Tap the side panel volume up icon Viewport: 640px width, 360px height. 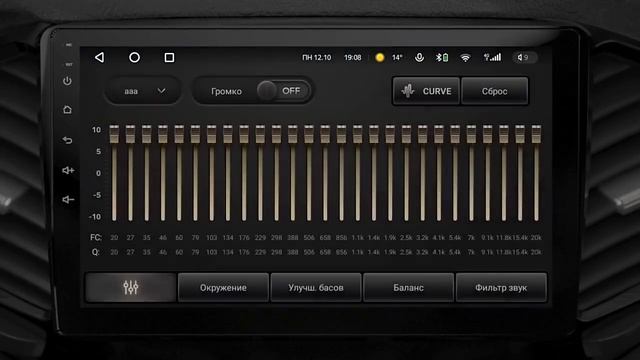click(68, 170)
